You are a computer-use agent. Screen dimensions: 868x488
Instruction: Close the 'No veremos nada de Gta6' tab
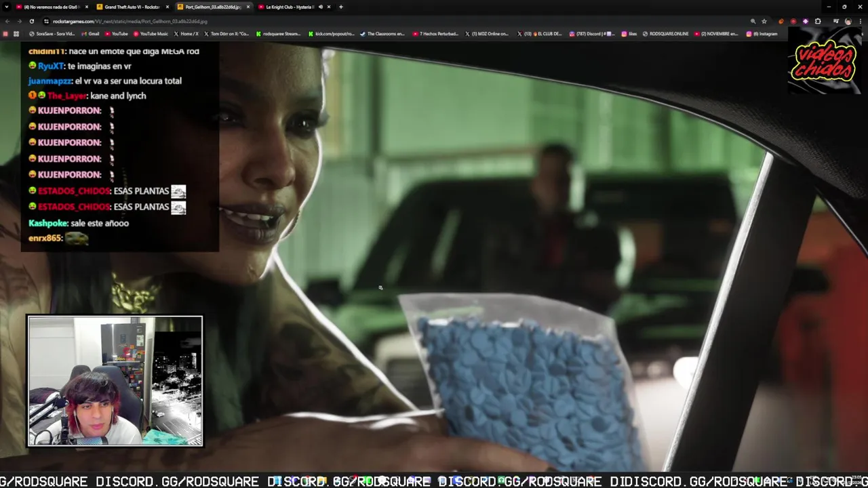[x=86, y=7]
